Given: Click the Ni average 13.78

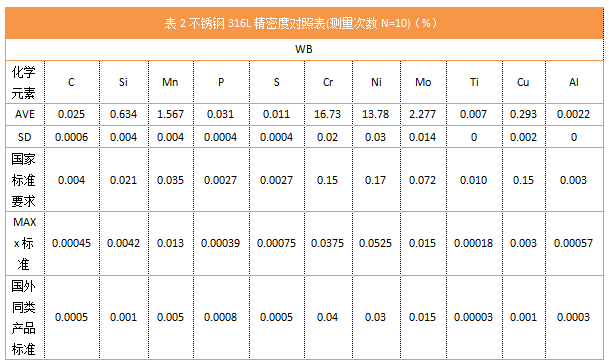Looking at the screenshot, I should [x=376, y=114].
